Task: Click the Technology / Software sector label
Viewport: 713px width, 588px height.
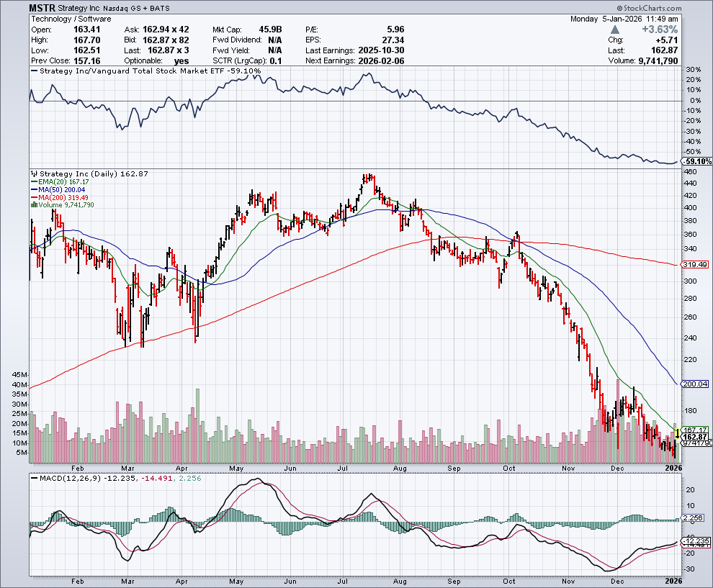Action: pos(71,19)
